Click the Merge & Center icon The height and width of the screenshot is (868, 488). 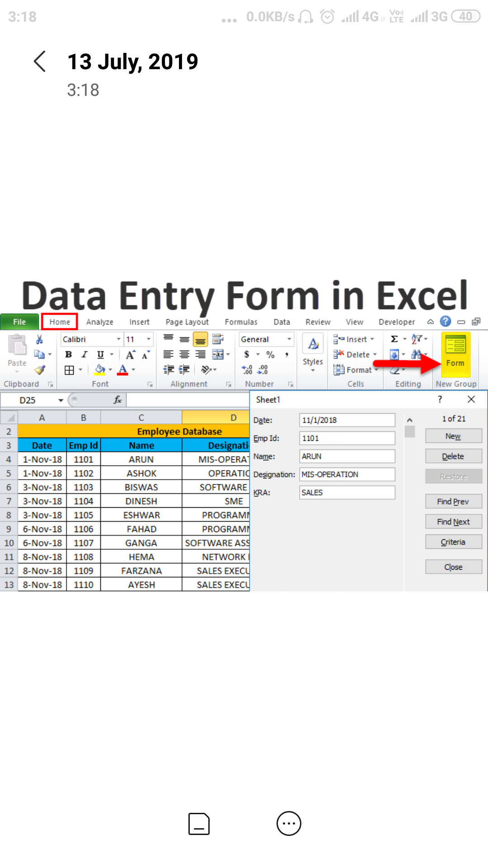(x=218, y=354)
